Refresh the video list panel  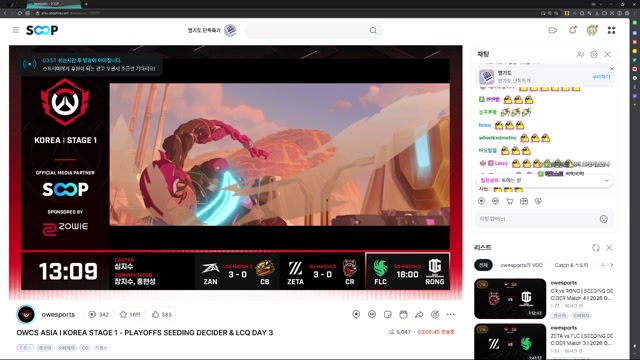pyautogui.click(x=596, y=247)
